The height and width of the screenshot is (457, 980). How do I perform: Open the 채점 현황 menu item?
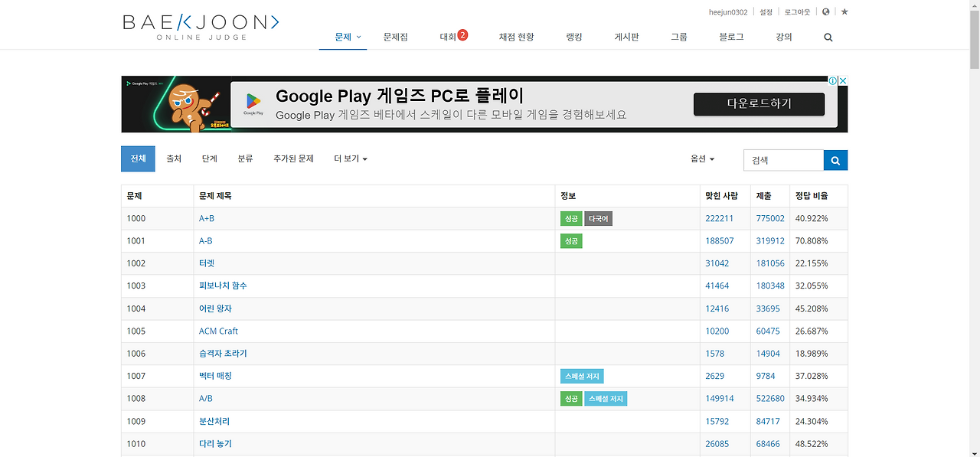[516, 37]
